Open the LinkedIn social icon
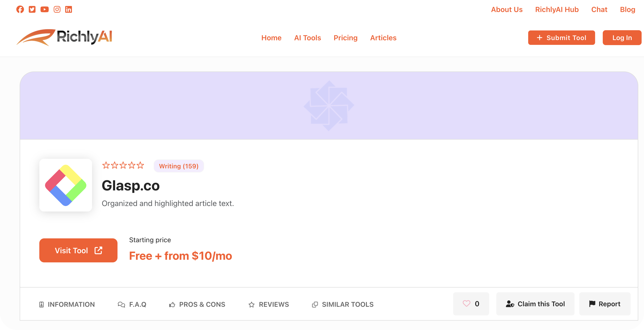 (x=69, y=10)
